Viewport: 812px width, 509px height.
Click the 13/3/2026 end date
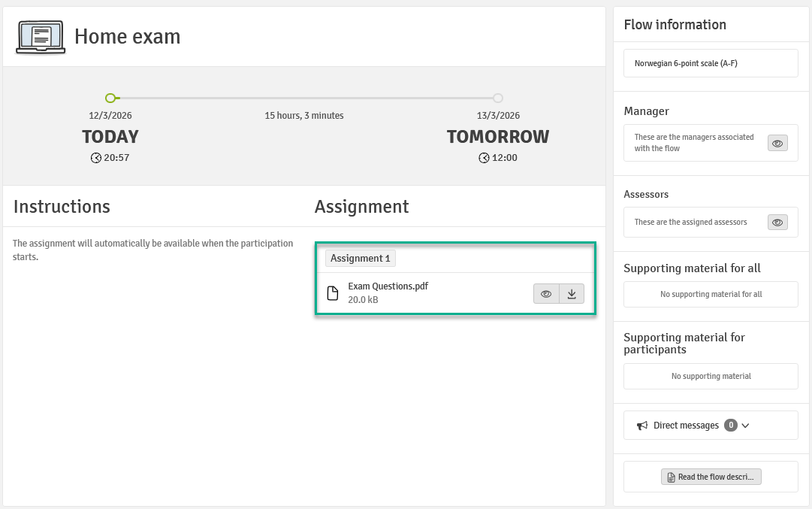[x=498, y=116]
